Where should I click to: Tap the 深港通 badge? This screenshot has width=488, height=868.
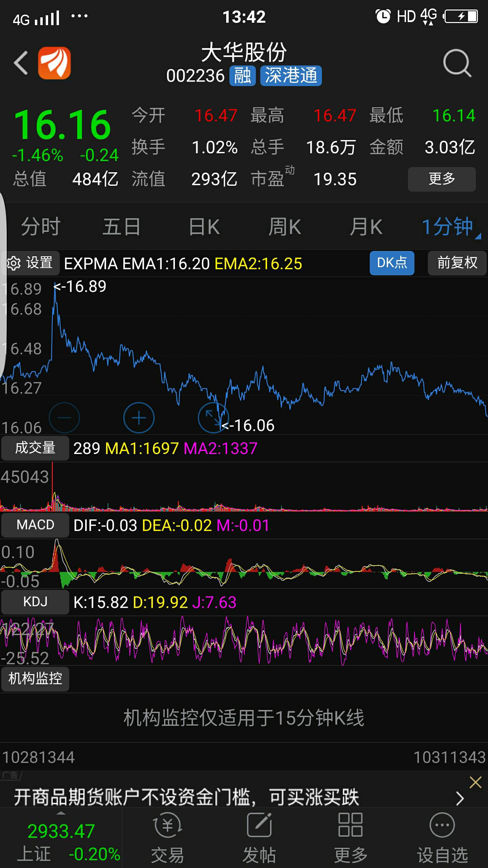tap(291, 76)
